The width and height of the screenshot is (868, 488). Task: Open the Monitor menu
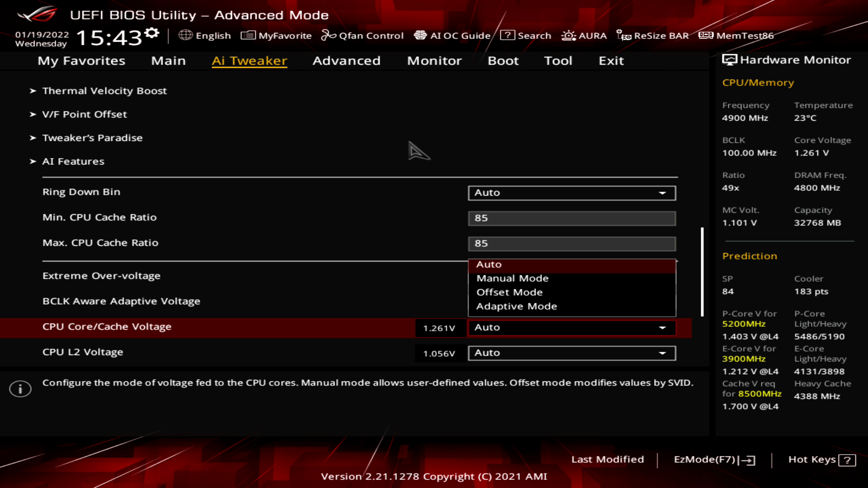pos(434,61)
